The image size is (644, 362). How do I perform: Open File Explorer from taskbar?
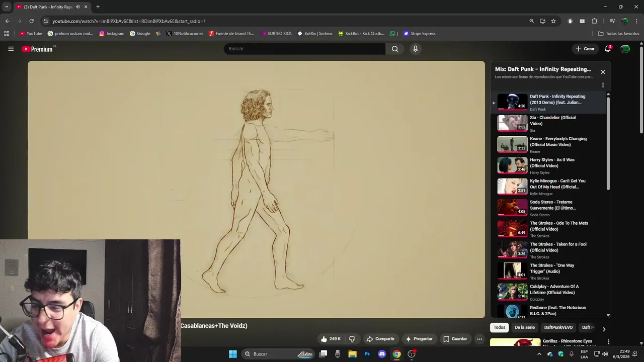click(353, 354)
